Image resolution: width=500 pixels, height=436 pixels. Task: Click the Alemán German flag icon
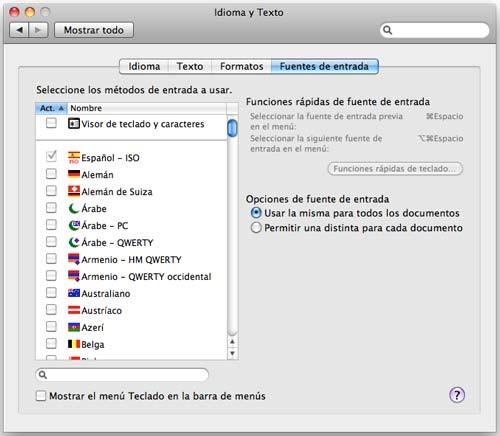74,174
